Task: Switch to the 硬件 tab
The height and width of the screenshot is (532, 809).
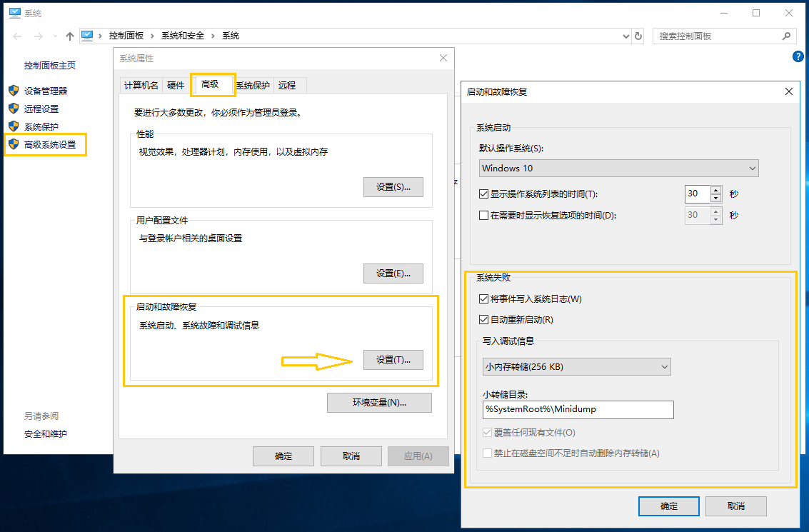Action: pyautogui.click(x=176, y=84)
